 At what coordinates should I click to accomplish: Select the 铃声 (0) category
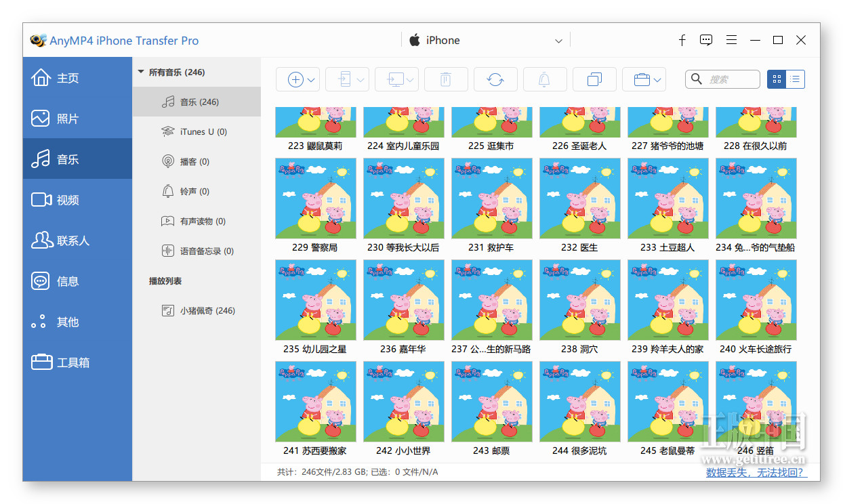[197, 192]
